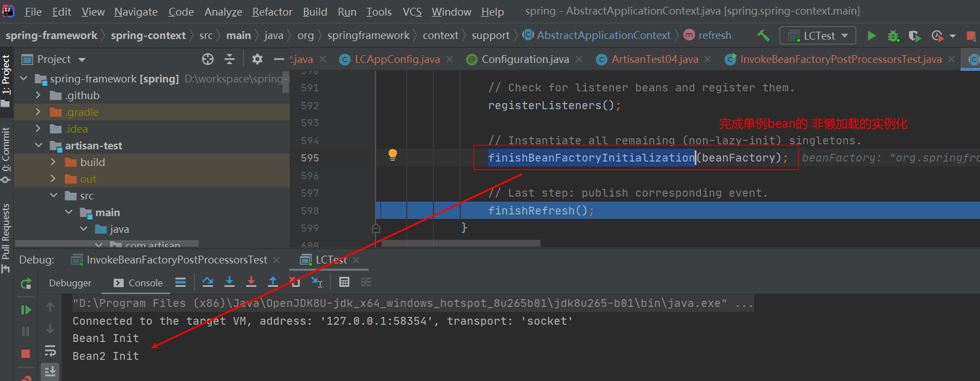Open the Navigate menu
The image size is (980, 381).
136,12
